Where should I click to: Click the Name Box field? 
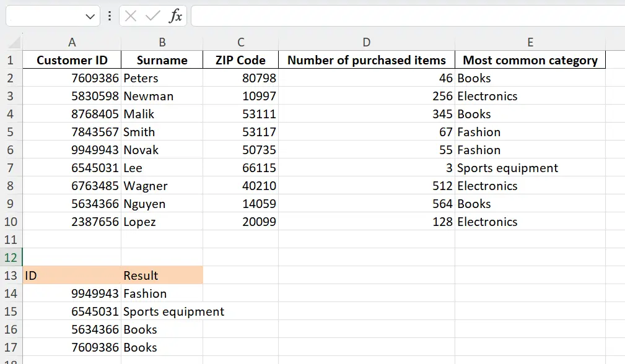click(53, 16)
